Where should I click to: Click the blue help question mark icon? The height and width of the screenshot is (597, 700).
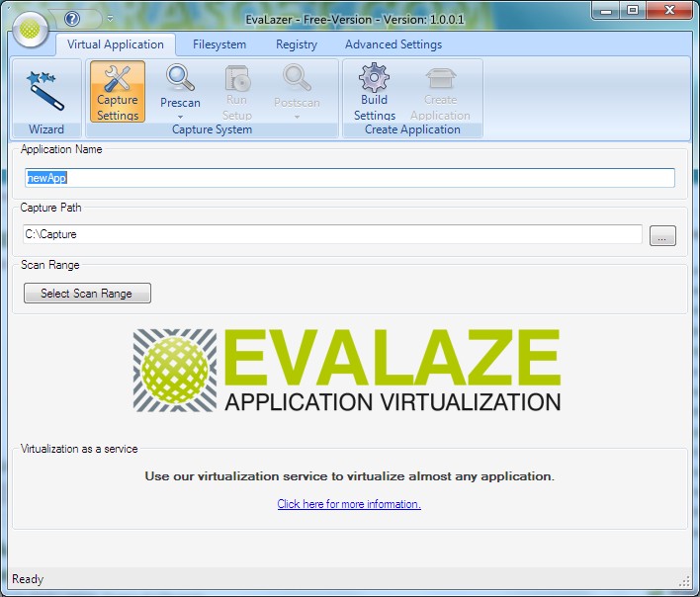coord(72,19)
